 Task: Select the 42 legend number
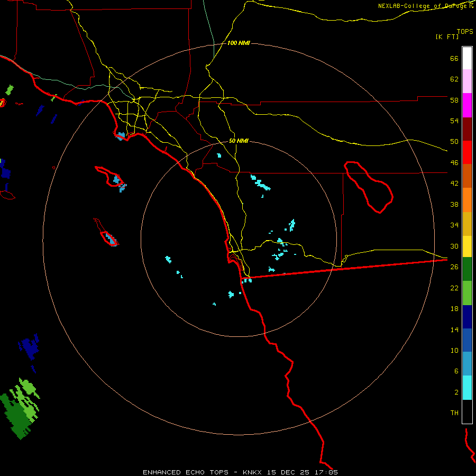454,184
